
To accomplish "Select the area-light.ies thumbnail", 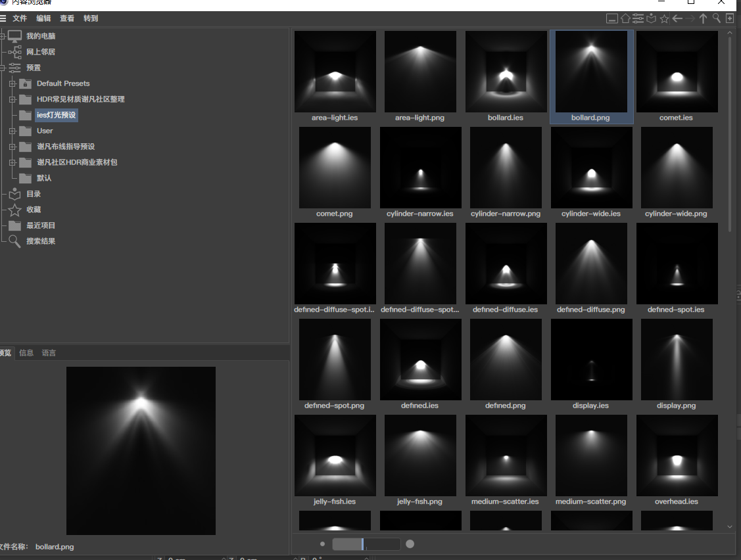I will 335,72.
